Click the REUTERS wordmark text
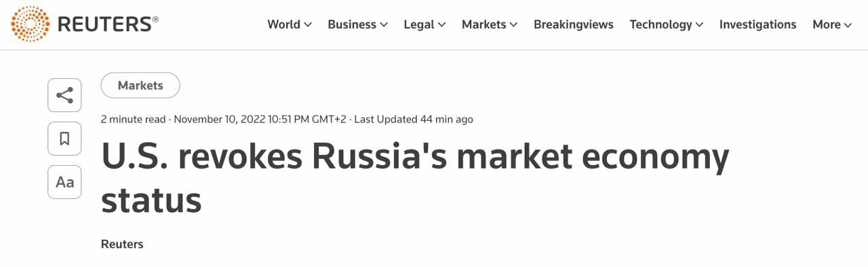 click(108, 24)
